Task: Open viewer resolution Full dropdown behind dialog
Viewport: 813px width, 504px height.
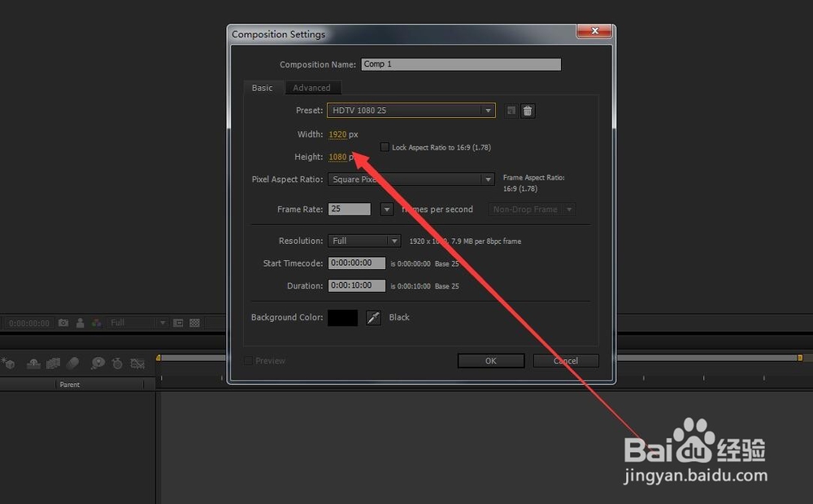Action: tap(137, 323)
